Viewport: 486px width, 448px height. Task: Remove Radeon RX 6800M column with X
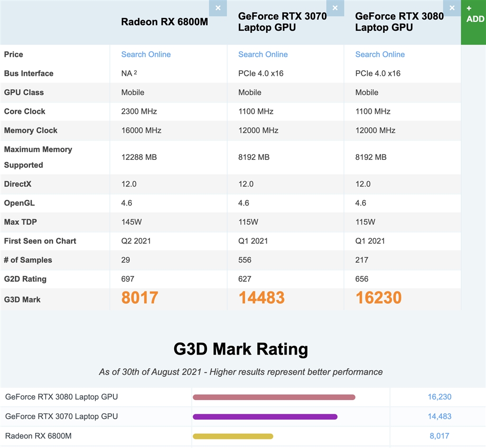coord(218,8)
